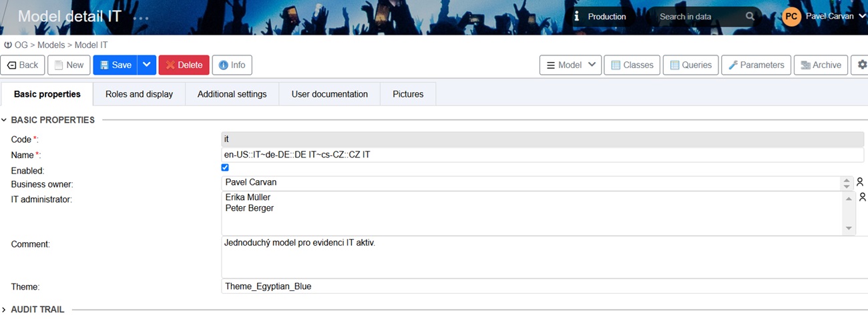Click the Theme field Theme_Egyptian_Blue

point(544,286)
